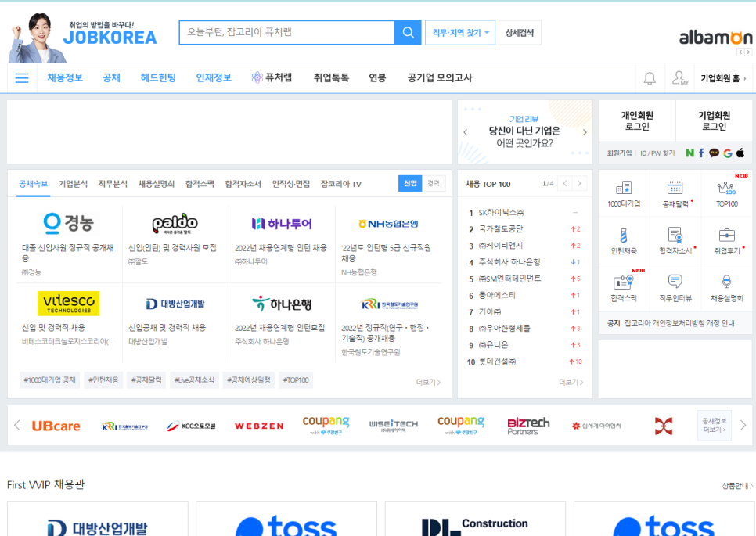Switch the listing toggle to 경력
The image size is (756, 536).
click(434, 183)
